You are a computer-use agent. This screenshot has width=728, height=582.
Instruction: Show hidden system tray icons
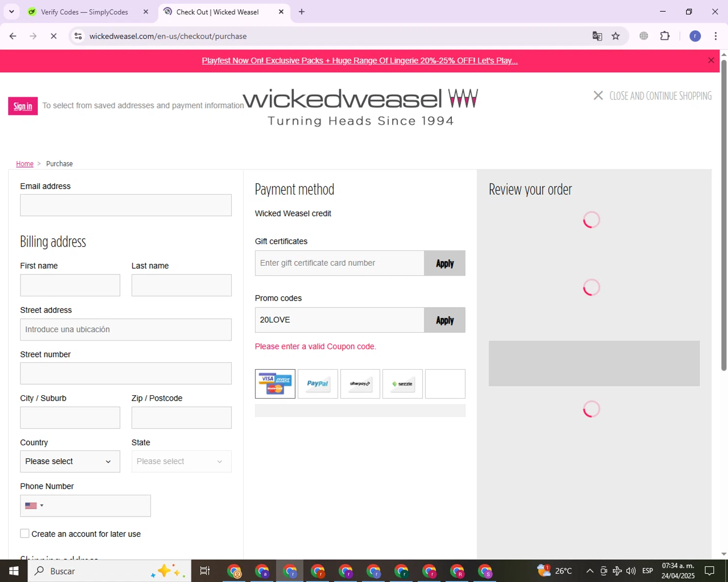590,571
